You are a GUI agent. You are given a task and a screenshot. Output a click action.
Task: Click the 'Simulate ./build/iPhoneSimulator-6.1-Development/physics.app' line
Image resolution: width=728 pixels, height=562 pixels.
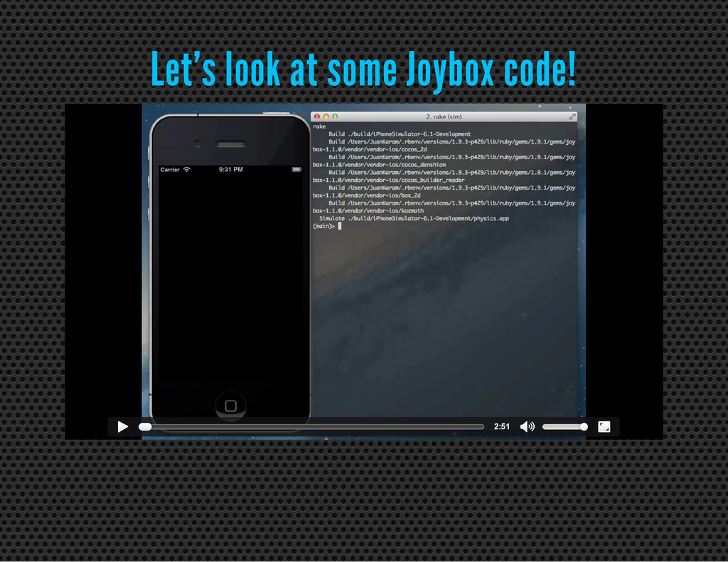(414, 218)
